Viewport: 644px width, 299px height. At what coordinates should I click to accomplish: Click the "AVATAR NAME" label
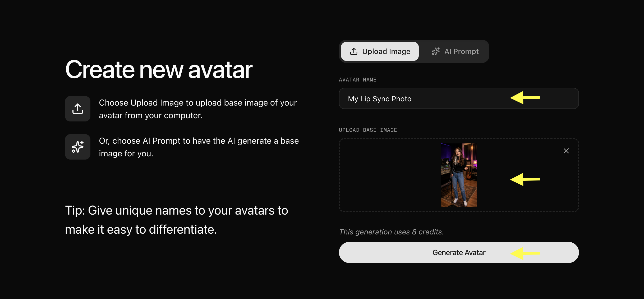click(357, 80)
